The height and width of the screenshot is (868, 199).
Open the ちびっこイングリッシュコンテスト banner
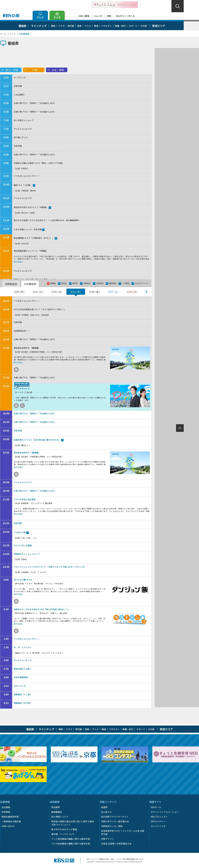coord(23,754)
